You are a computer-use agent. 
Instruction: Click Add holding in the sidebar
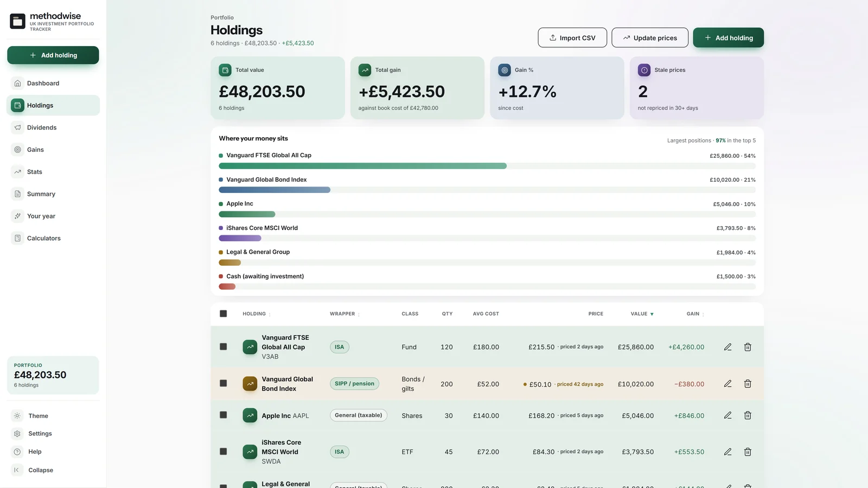tap(53, 55)
